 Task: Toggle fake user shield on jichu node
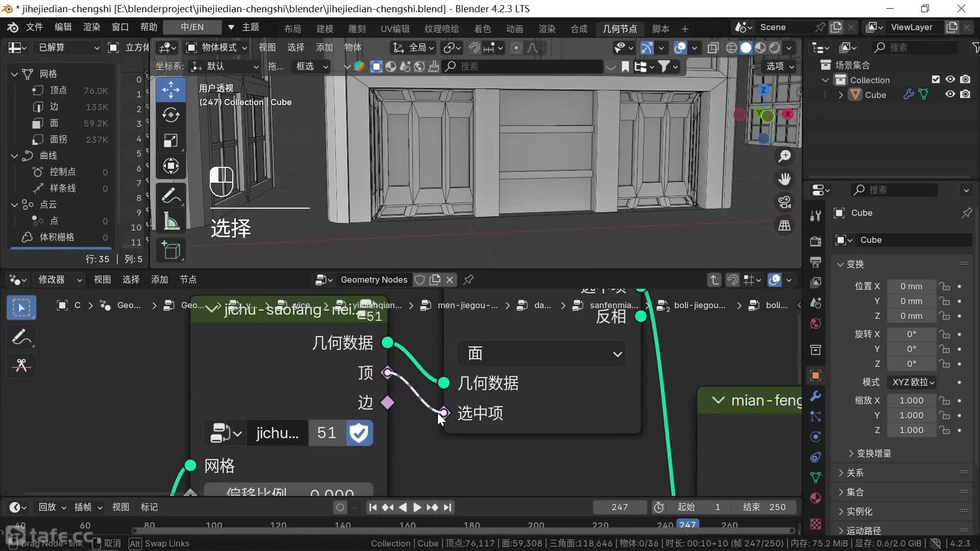(x=359, y=433)
